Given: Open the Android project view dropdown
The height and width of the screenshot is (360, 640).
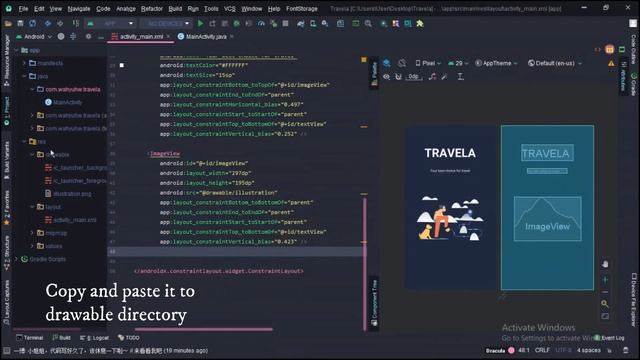Looking at the screenshot, I should (x=34, y=37).
